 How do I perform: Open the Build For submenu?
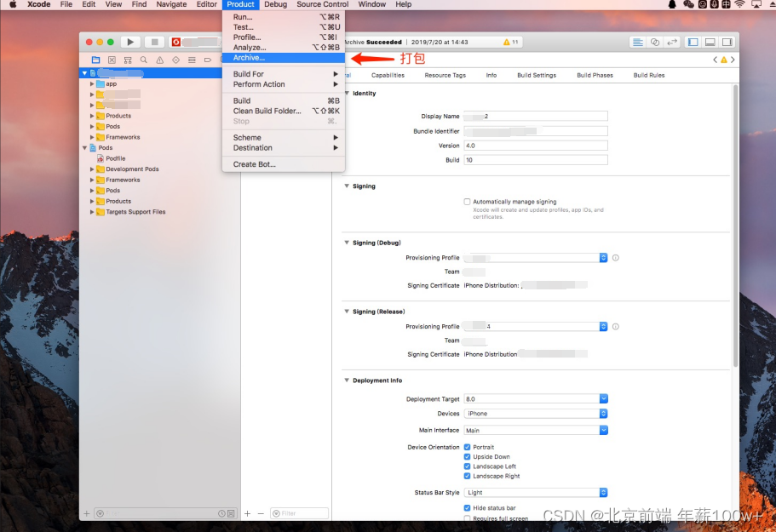[x=284, y=74]
